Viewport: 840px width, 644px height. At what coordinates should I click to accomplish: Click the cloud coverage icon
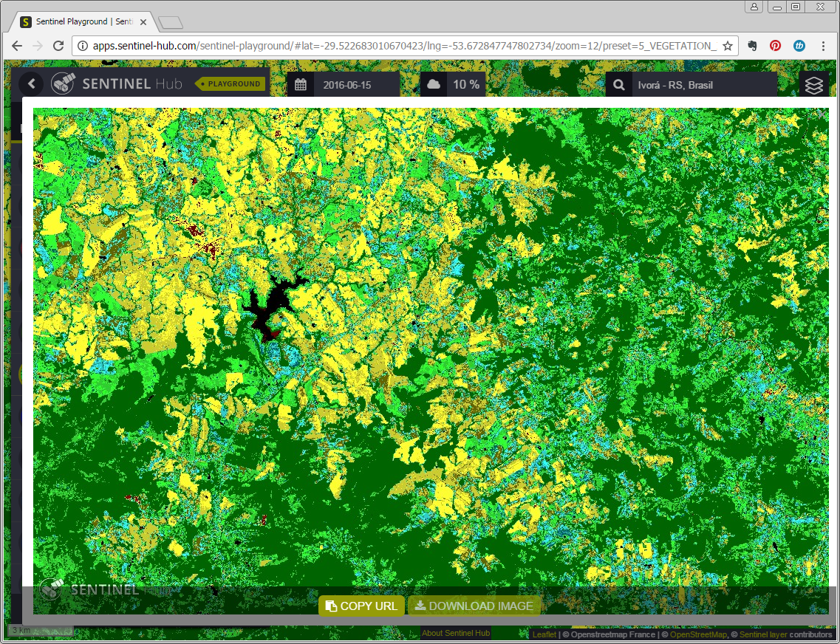point(434,84)
